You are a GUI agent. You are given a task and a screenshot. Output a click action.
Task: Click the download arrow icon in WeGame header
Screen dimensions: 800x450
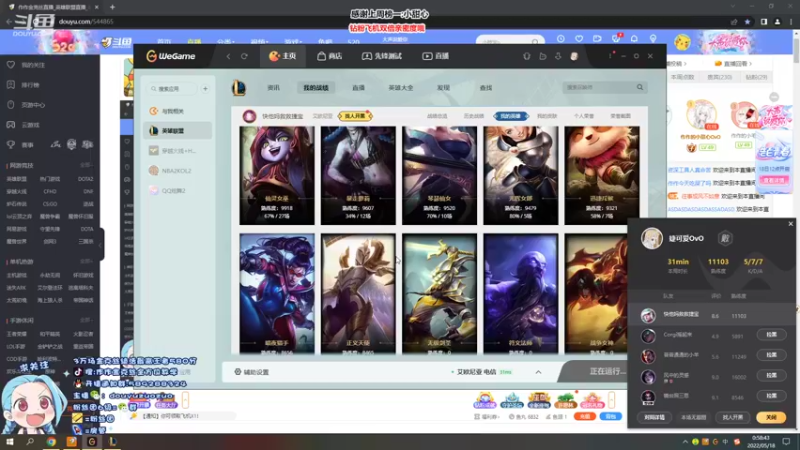558,56
